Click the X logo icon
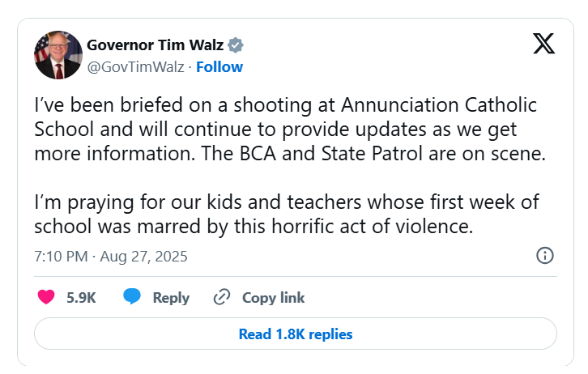Viewport: 588px width, 374px height. (543, 44)
